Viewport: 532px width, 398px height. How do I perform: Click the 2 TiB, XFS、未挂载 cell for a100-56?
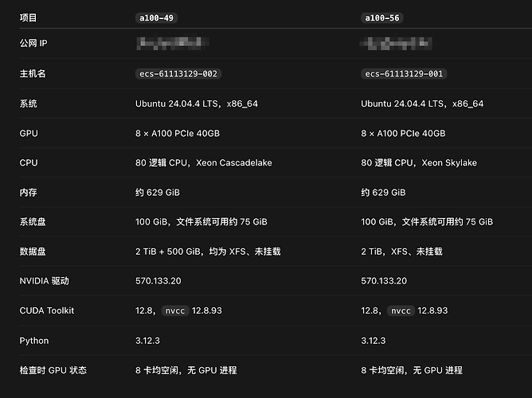point(401,252)
